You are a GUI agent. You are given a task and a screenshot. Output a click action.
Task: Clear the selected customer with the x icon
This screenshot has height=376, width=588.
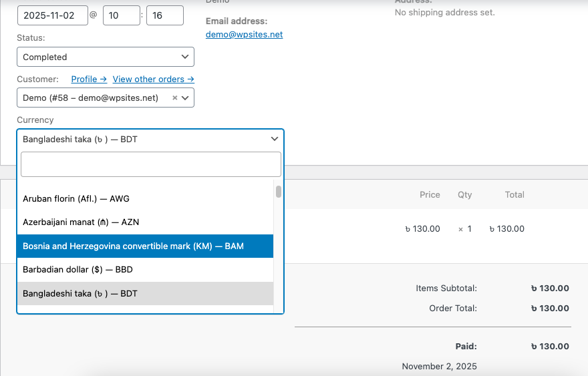point(175,98)
